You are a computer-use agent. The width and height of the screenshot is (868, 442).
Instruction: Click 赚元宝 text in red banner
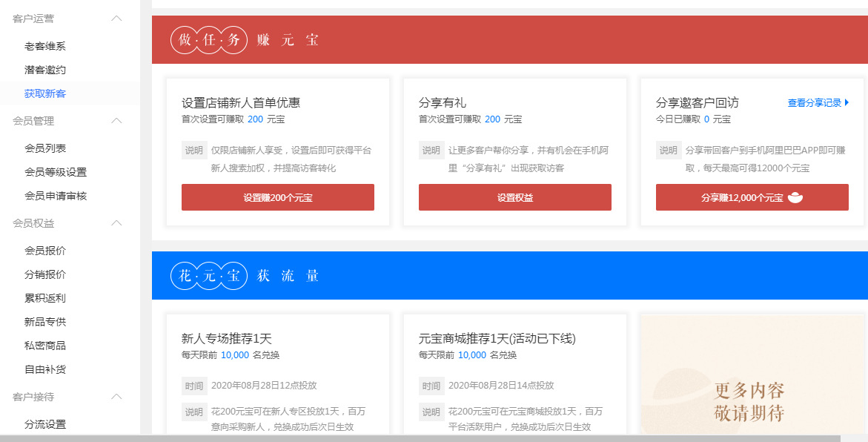288,40
